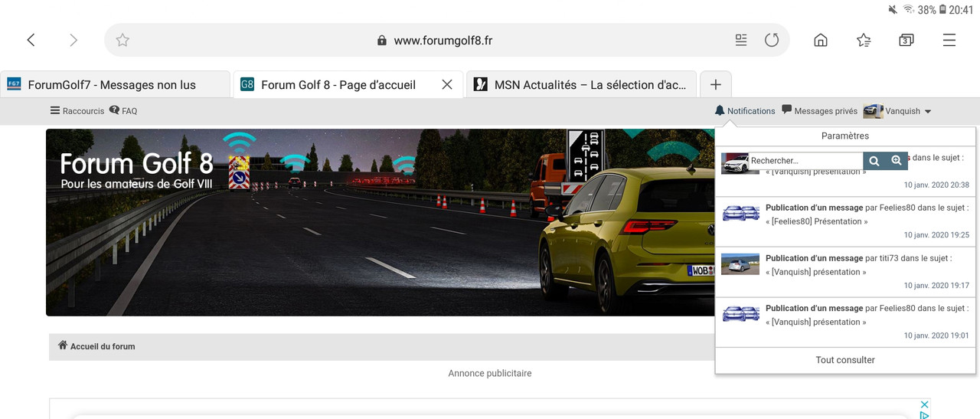Image resolution: width=980 pixels, height=419 pixels.
Task: Open the browser hamburger menu
Action: pos(949,40)
